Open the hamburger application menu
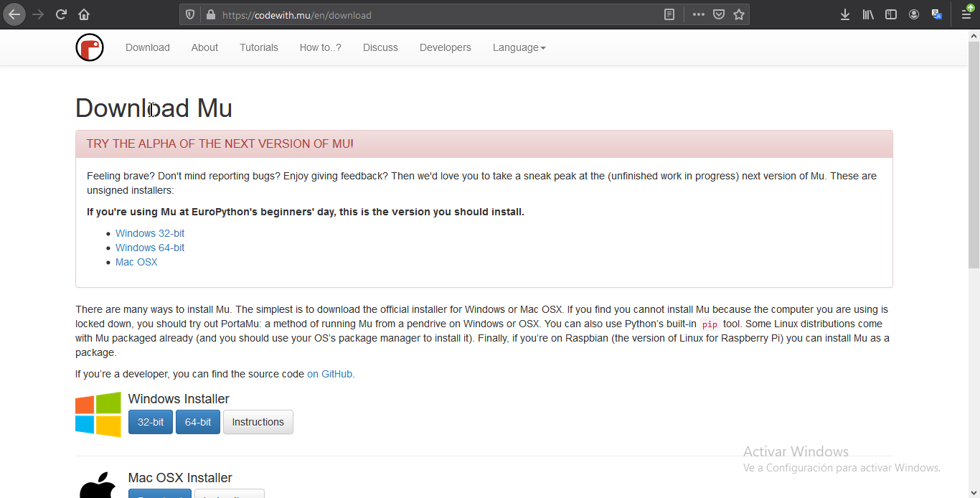This screenshot has height=498, width=980. pyautogui.click(x=966, y=14)
